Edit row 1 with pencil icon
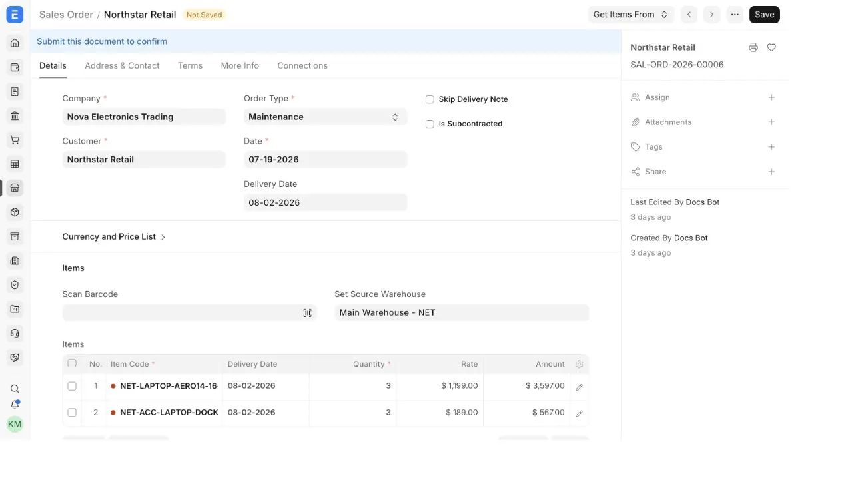This screenshot has height=484, width=868. coord(579,387)
